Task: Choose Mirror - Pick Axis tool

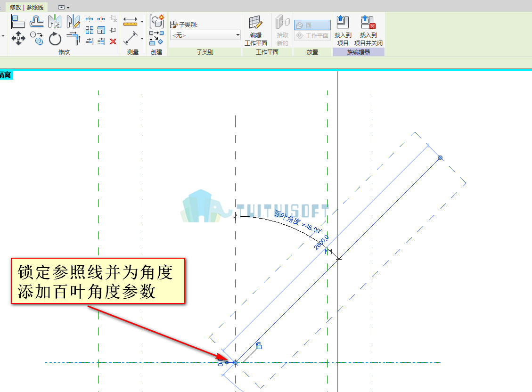Action: click(55, 22)
